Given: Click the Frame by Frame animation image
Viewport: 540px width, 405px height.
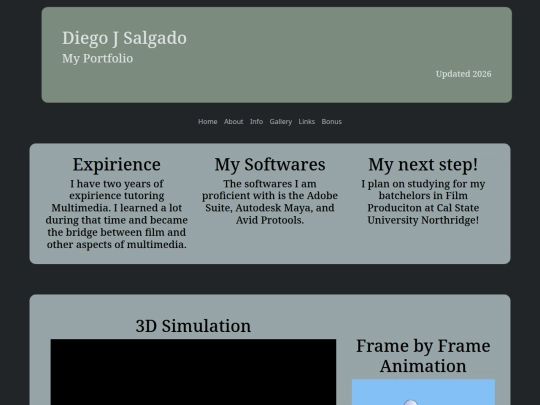Looking at the screenshot, I should [423, 392].
